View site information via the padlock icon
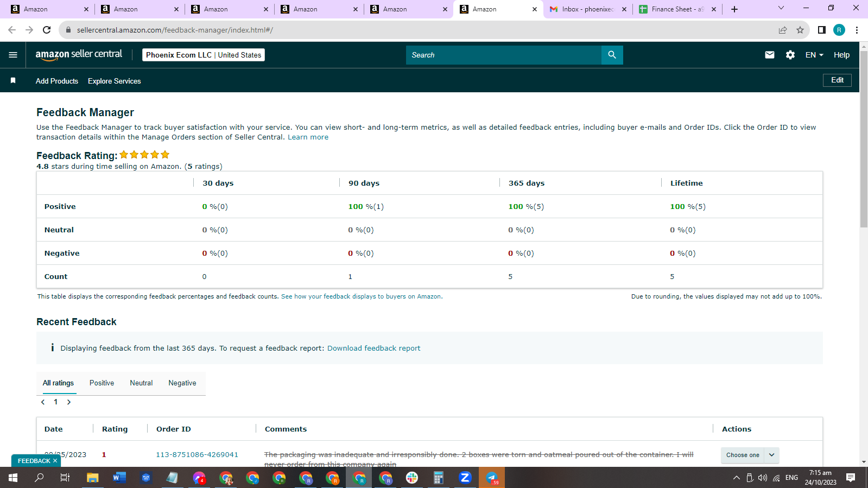Screen dimensions: 868x488 68,30
